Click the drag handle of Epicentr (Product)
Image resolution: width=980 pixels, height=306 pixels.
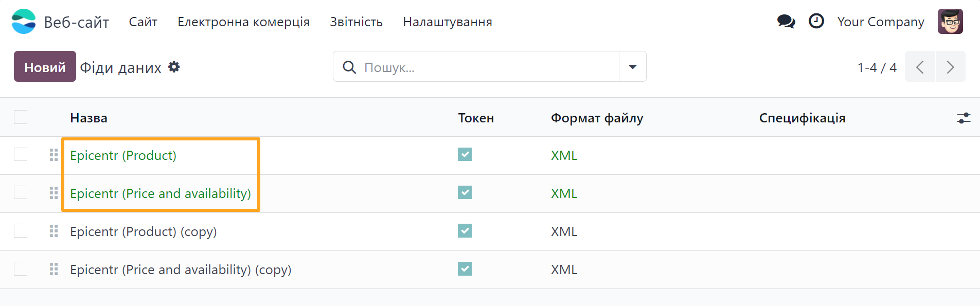(53, 155)
